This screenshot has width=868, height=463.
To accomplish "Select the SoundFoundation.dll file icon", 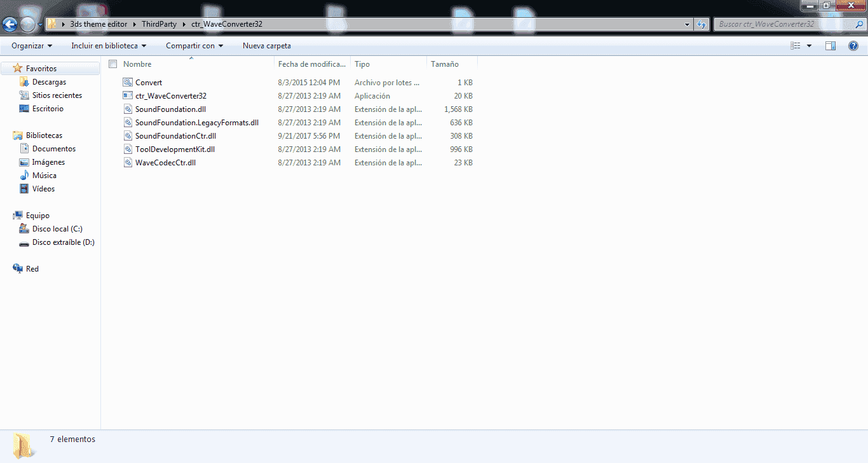I will click(x=128, y=109).
